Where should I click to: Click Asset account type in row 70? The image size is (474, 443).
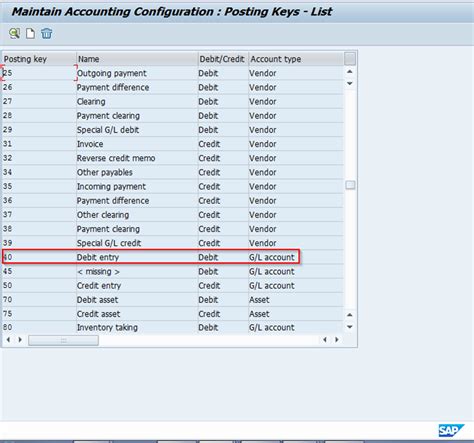296,300
